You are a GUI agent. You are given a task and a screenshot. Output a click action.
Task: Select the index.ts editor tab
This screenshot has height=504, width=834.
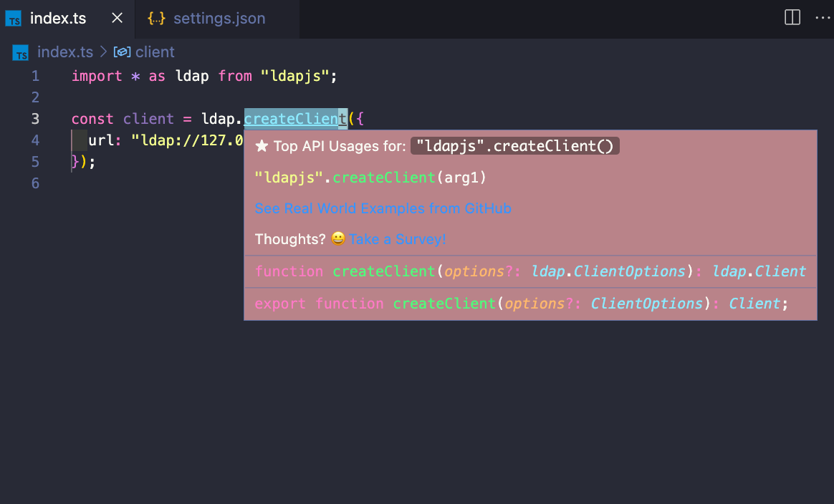[x=57, y=19]
